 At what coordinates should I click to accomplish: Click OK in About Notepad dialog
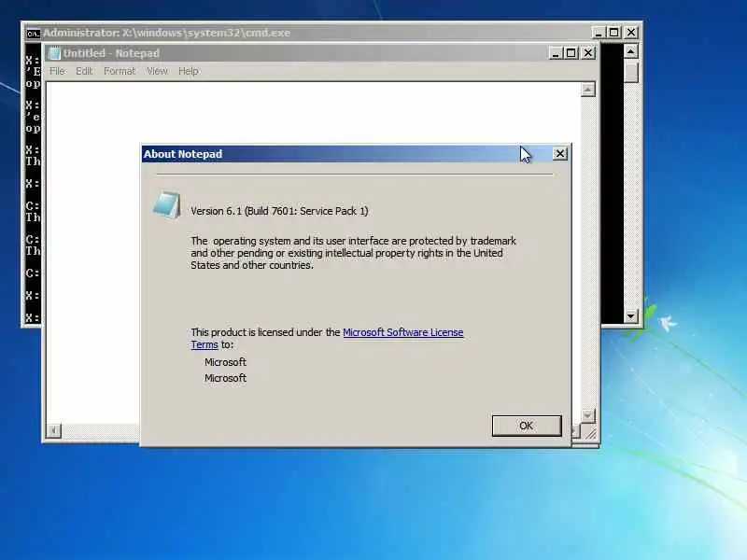point(527,426)
